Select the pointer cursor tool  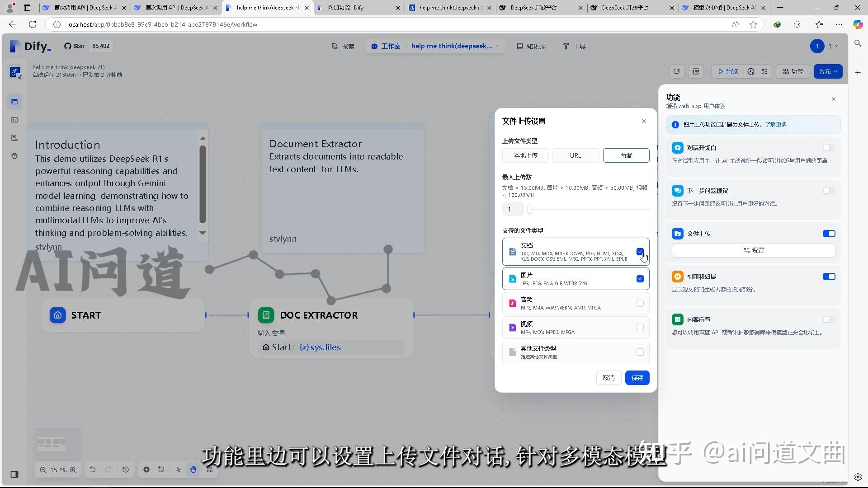point(178,469)
